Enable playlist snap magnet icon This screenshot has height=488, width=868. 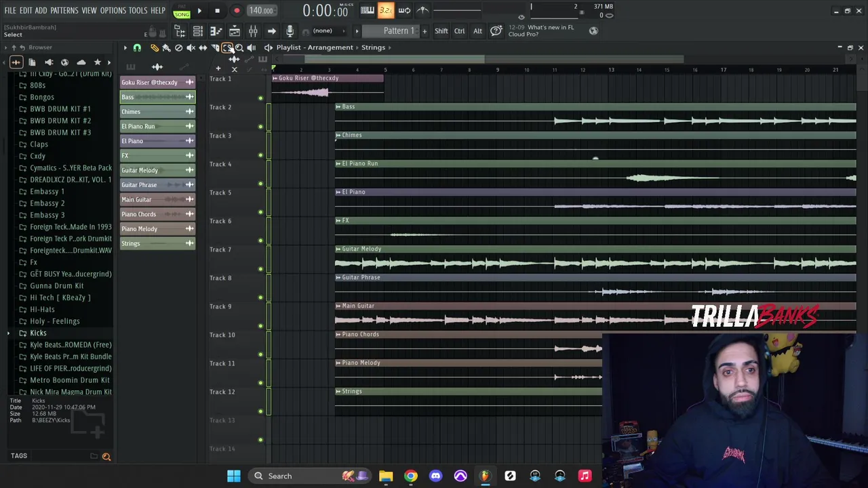click(x=137, y=47)
